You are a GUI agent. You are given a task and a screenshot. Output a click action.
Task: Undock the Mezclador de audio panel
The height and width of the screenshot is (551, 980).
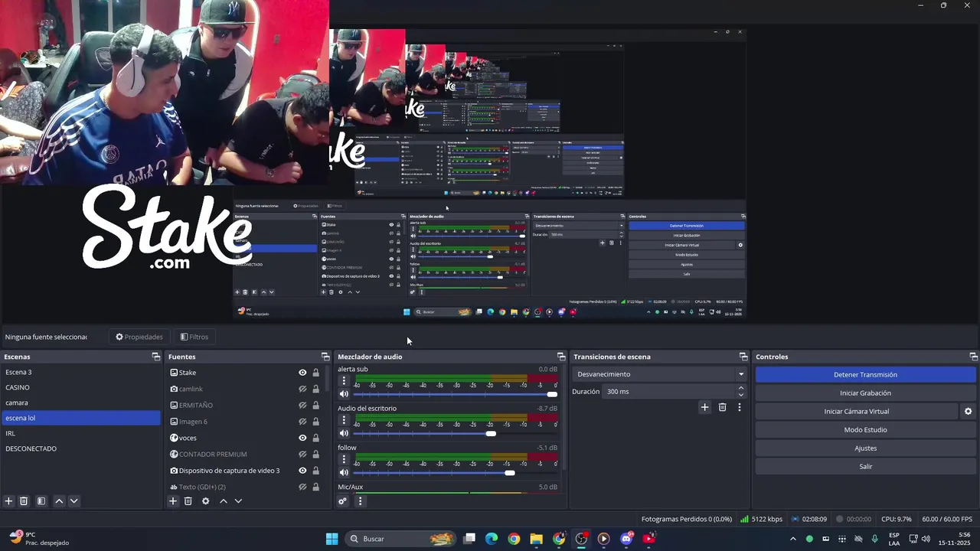pos(561,357)
